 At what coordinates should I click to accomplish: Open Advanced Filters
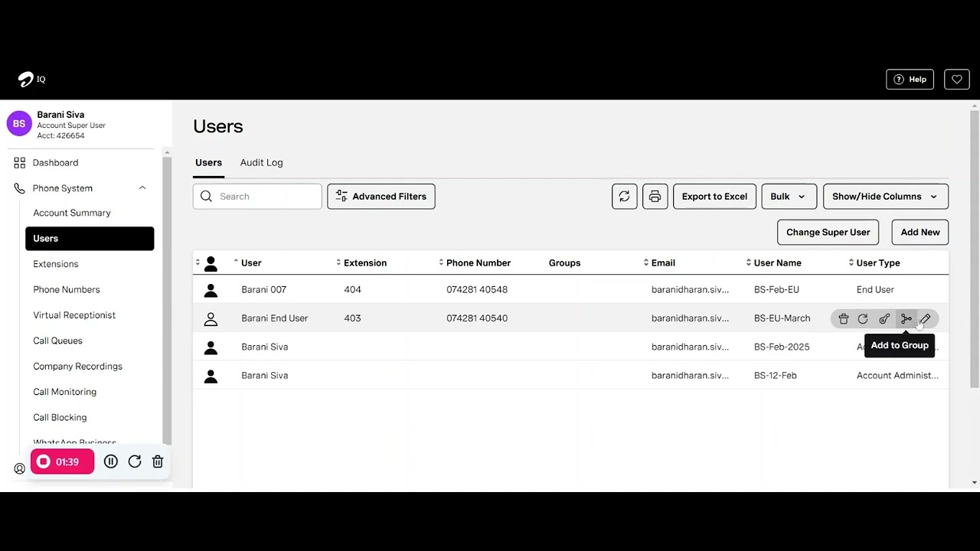[381, 197]
